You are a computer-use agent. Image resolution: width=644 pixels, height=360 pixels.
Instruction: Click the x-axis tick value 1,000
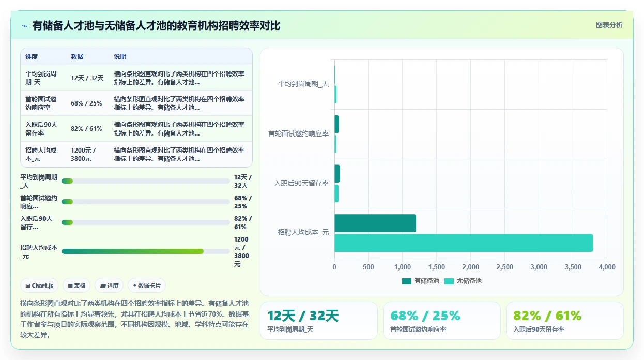403,267
